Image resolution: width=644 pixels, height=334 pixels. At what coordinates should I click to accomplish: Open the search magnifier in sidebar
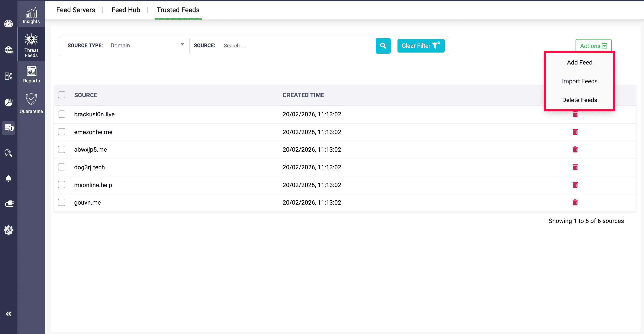(8, 153)
